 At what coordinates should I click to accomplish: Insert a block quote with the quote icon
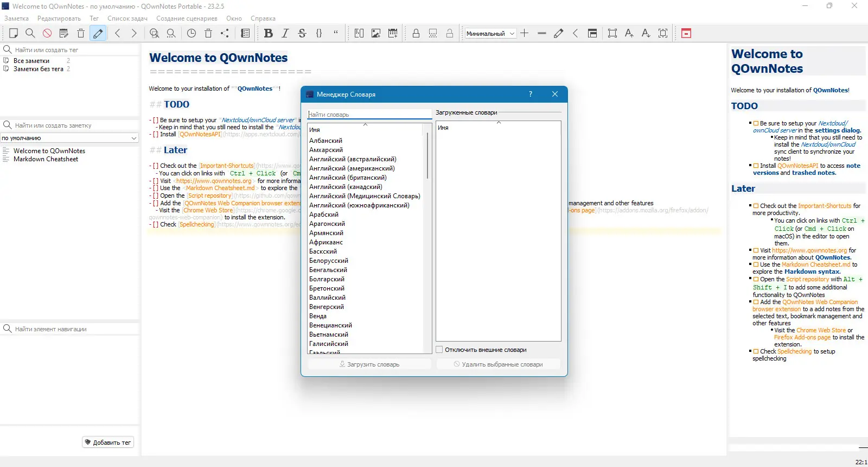(x=336, y=33)
